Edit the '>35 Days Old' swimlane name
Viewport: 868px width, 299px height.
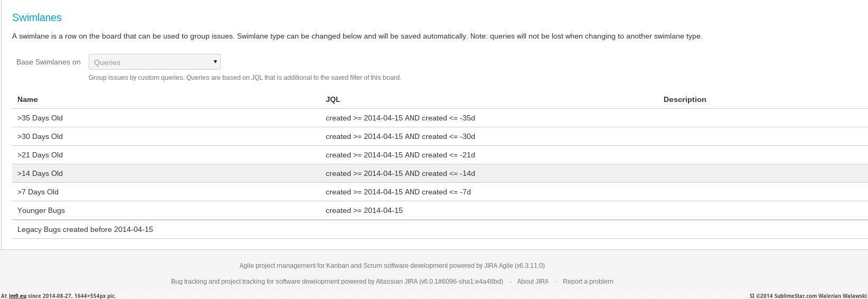point(40,118)
